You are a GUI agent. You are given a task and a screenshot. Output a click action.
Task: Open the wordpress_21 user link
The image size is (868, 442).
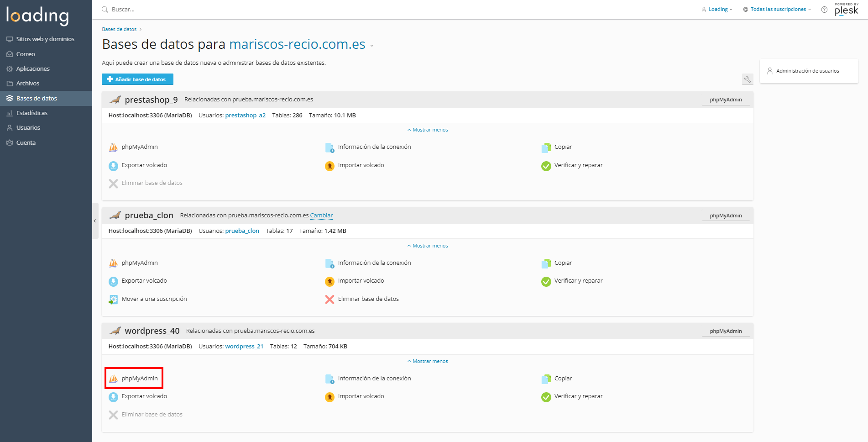coord(244,347)
